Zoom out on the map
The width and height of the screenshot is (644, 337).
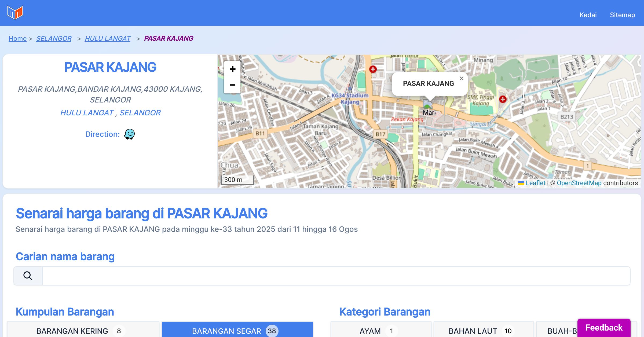tap(232, 85)
